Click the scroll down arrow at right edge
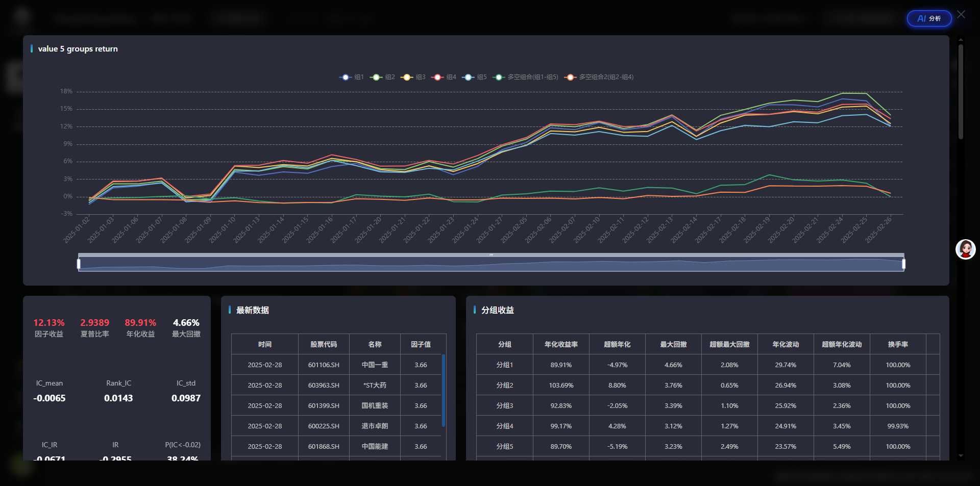Viewport: 980px width, 486px height. coord(961,455)
